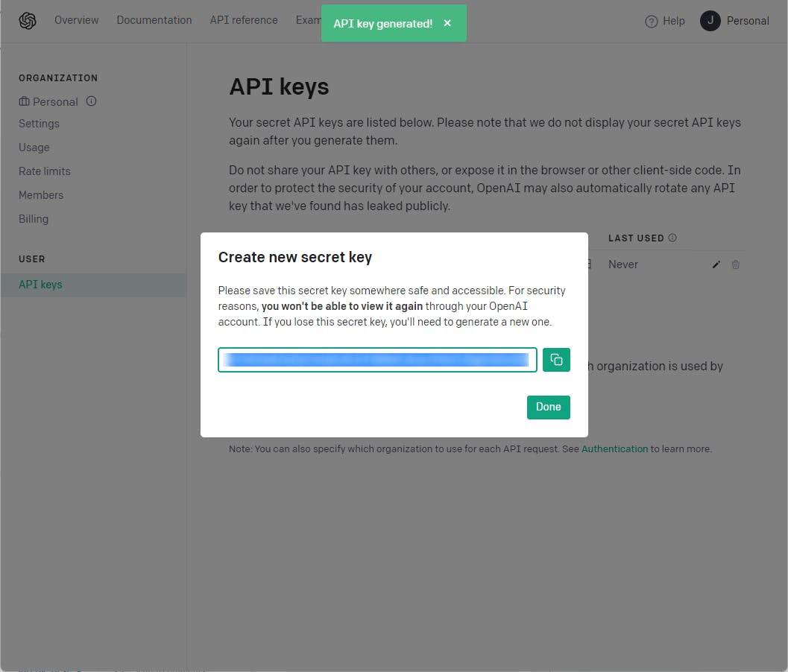Screen dimensions: 788x672
Task: Edit the API key with pencil icon
Action: pos(716,264)
